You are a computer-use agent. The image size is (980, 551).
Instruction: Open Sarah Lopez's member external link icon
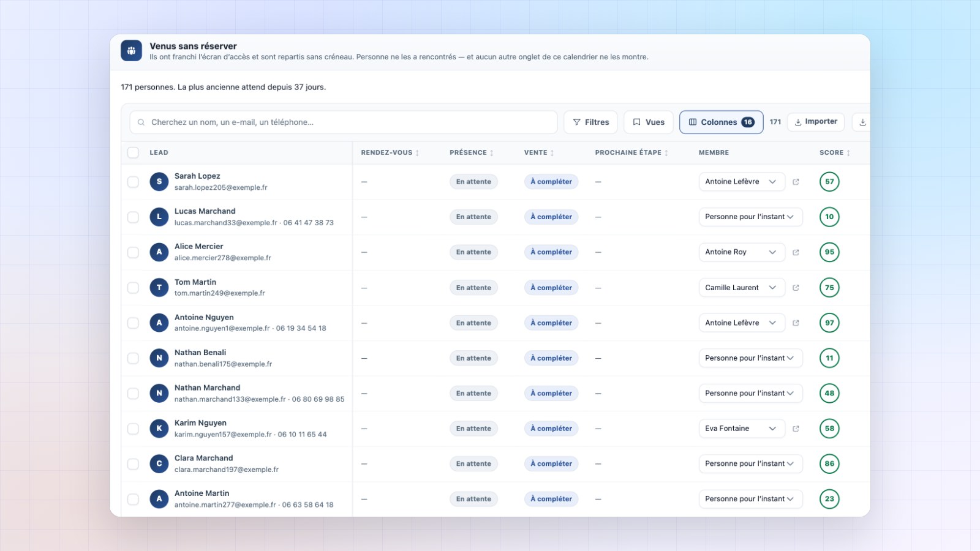pos(796,182)
